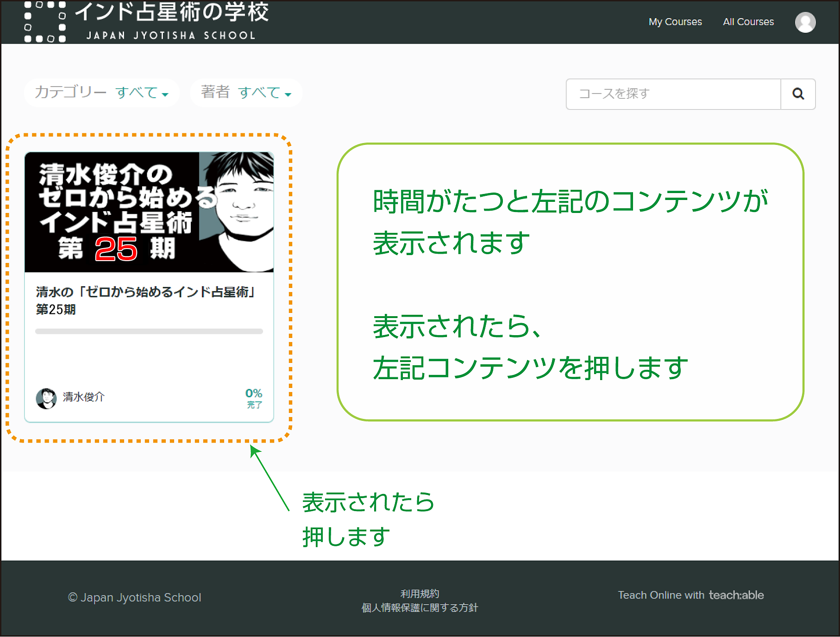This screenshot has height=637, width=840.
Task: Open the 第25期 course thumbnail image
Action: tap(149, 212)
